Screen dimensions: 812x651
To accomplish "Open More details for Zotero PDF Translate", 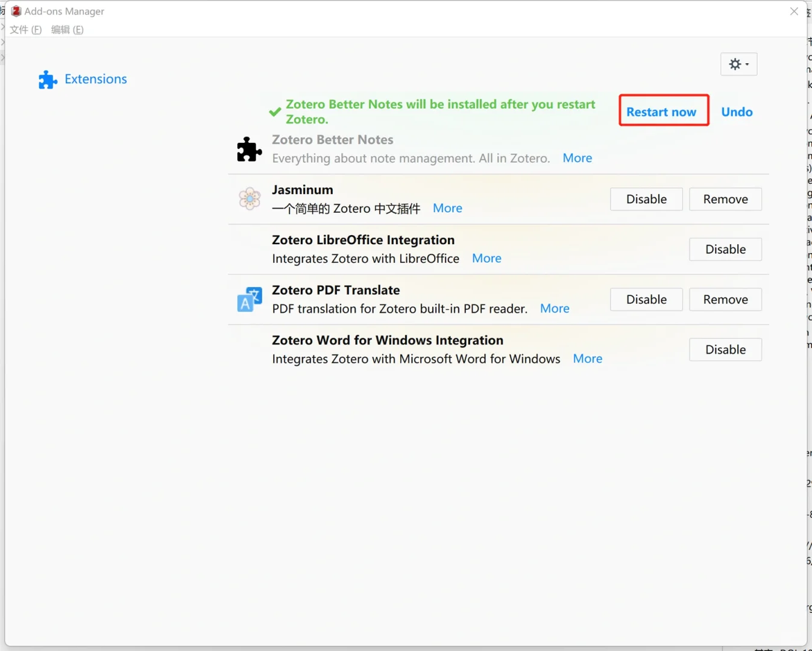I will [x=555, y=309].
